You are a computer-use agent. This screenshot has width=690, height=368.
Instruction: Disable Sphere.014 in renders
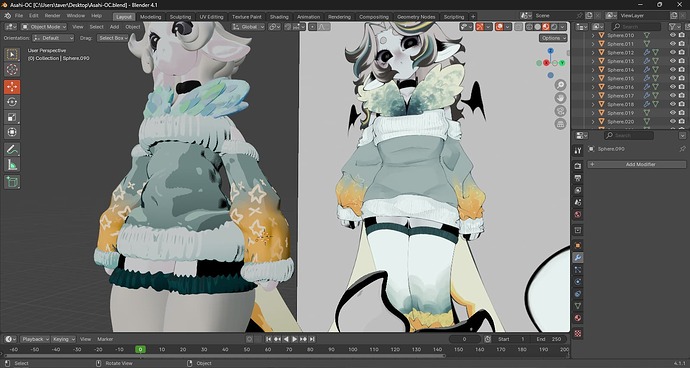tap(682, 70)
